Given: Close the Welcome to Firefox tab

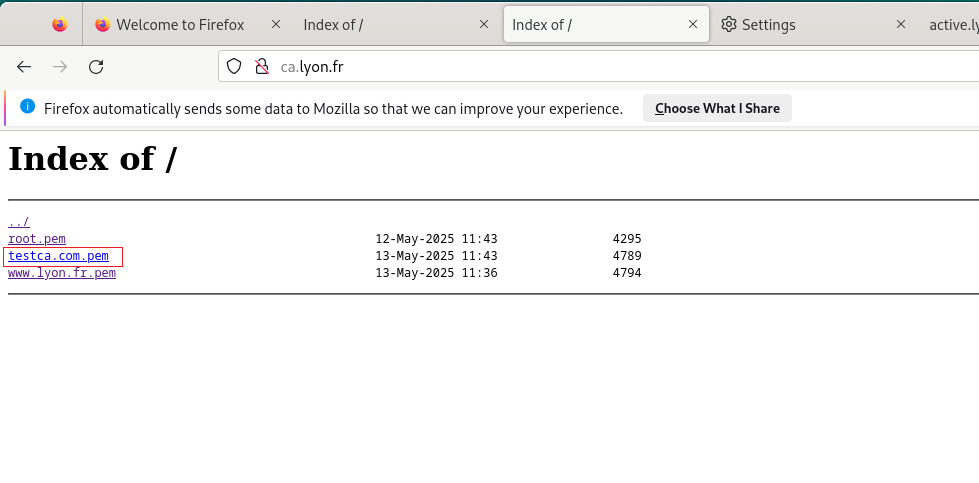Looking at the screenshot, I should [x=275, y=24].
